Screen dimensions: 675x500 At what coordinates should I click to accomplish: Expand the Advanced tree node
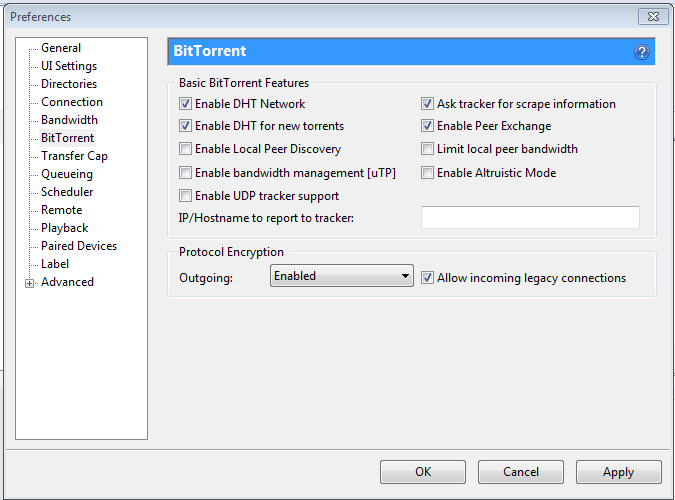[29, 283]
